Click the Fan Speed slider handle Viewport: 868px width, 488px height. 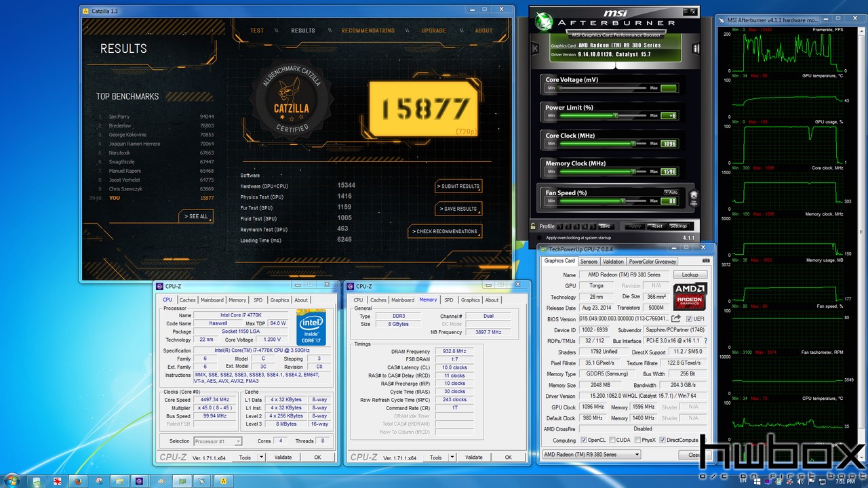pyautogui.click(x=623, y=201)
